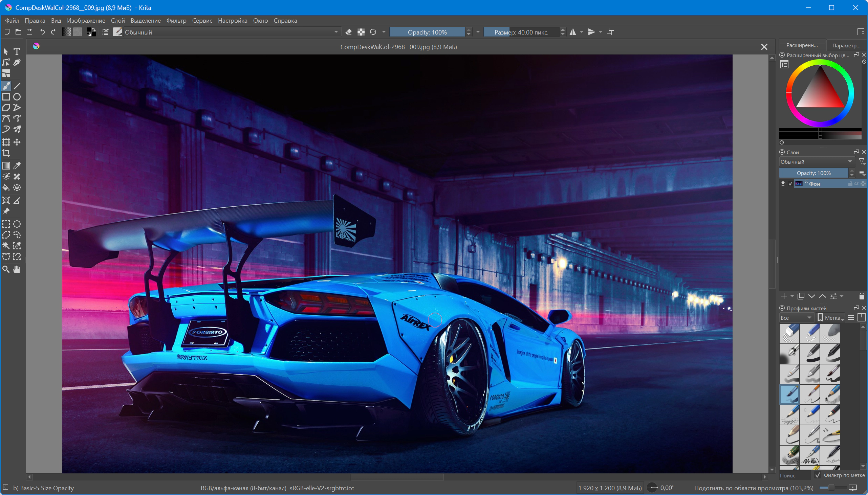868x495 pixels.
Task: Open the Обычный blend mode dropdown in toolbar
Action: [231, 32]
